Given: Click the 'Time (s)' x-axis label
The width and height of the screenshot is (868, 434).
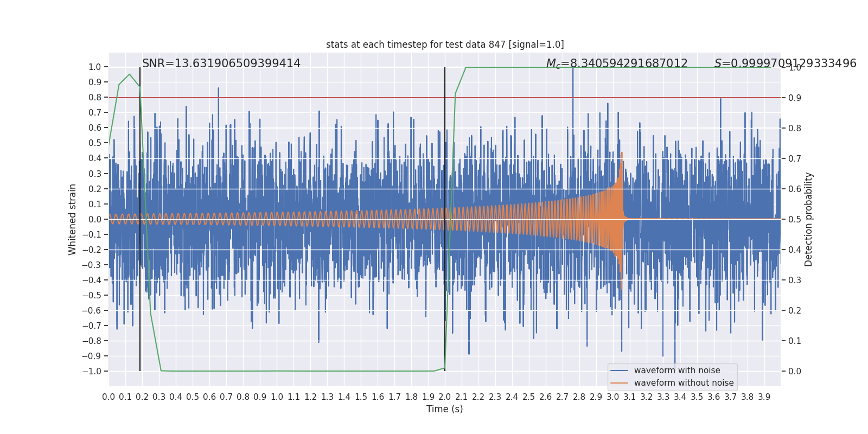Looking at the screenshot, I should pyautogui.click(x=445, y=409).
